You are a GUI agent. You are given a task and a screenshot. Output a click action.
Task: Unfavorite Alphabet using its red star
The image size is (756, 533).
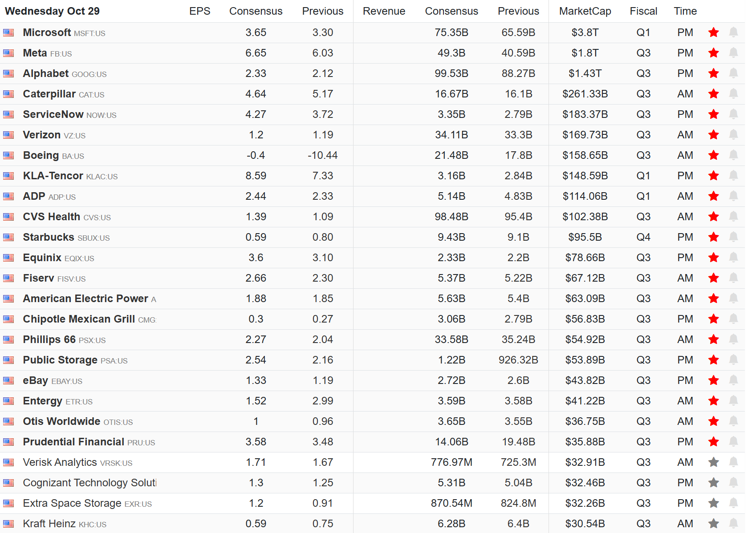(713, 73)
